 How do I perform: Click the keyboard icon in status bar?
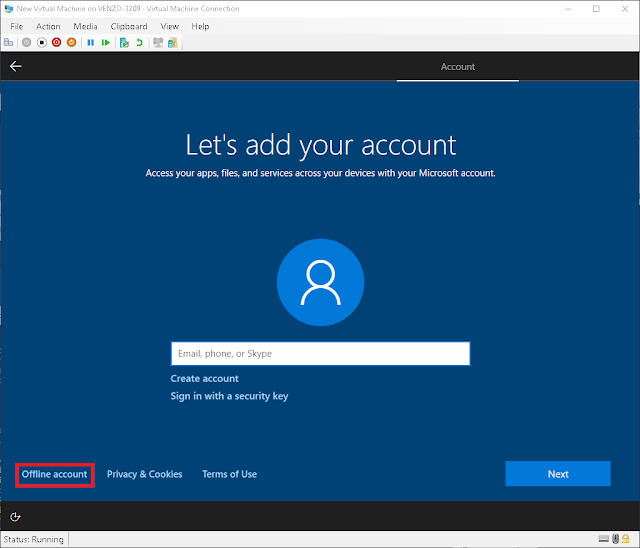604,539
